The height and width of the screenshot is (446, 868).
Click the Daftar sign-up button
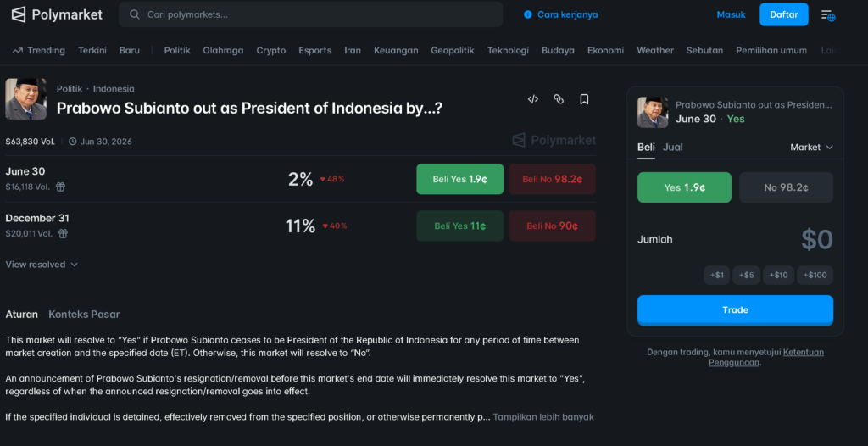784,14
